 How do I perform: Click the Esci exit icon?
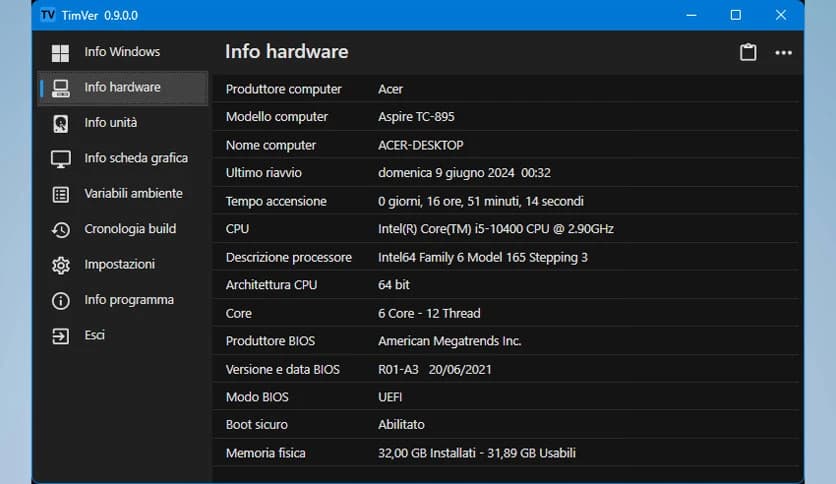tap(60, 336)
